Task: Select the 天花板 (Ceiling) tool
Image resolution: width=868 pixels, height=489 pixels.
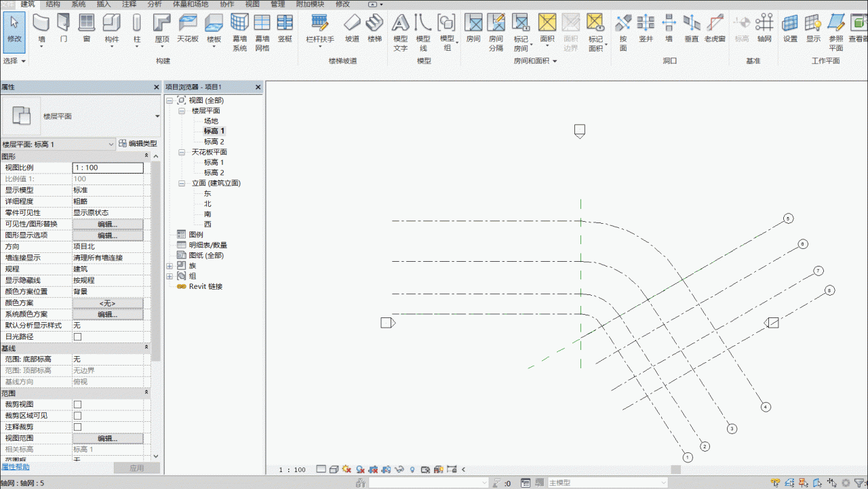Action: [188, 30]
